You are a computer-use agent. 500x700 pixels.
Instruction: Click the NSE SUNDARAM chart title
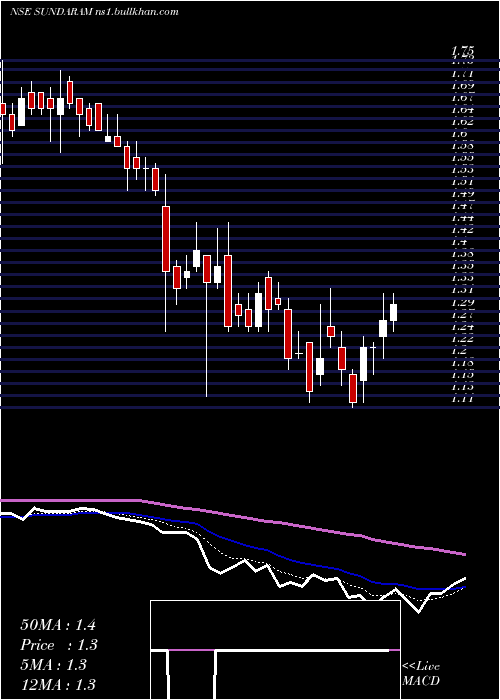[94, 12]
